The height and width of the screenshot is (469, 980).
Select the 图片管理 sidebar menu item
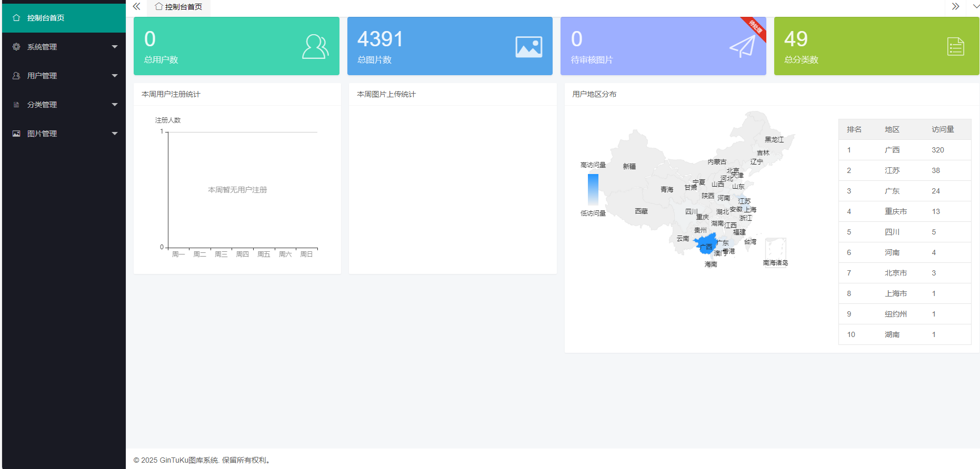click(64, 134)
